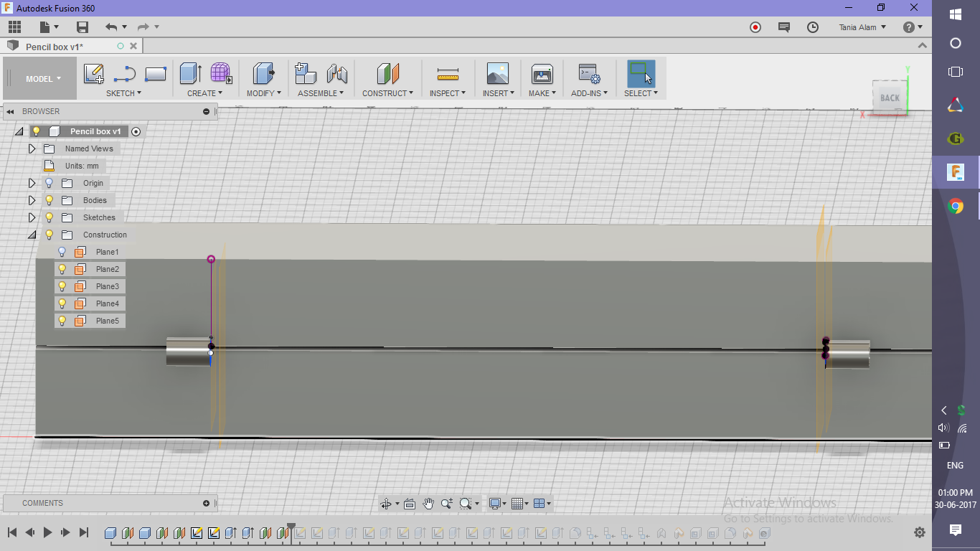
Task: Toggle Bodies folder visibility bulb
Action: coord(50,200)
